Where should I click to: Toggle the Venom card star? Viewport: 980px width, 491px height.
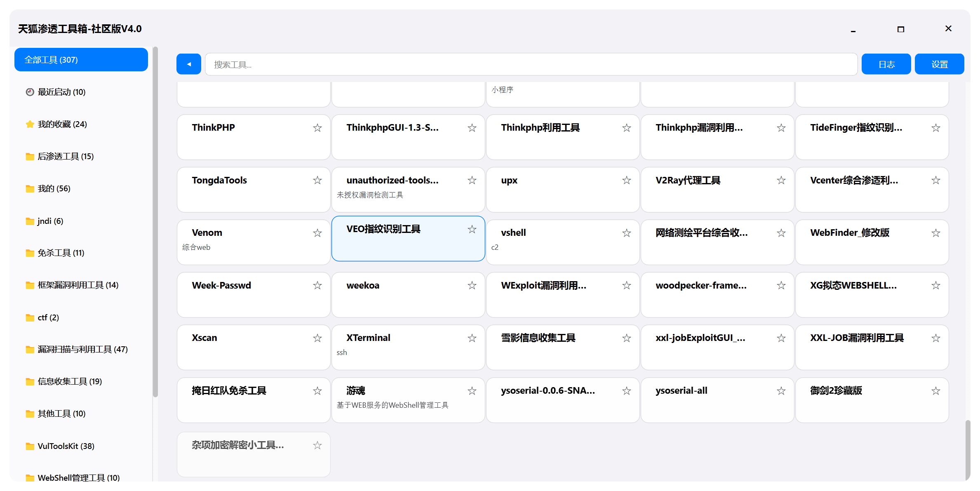[x=317, y=233]
